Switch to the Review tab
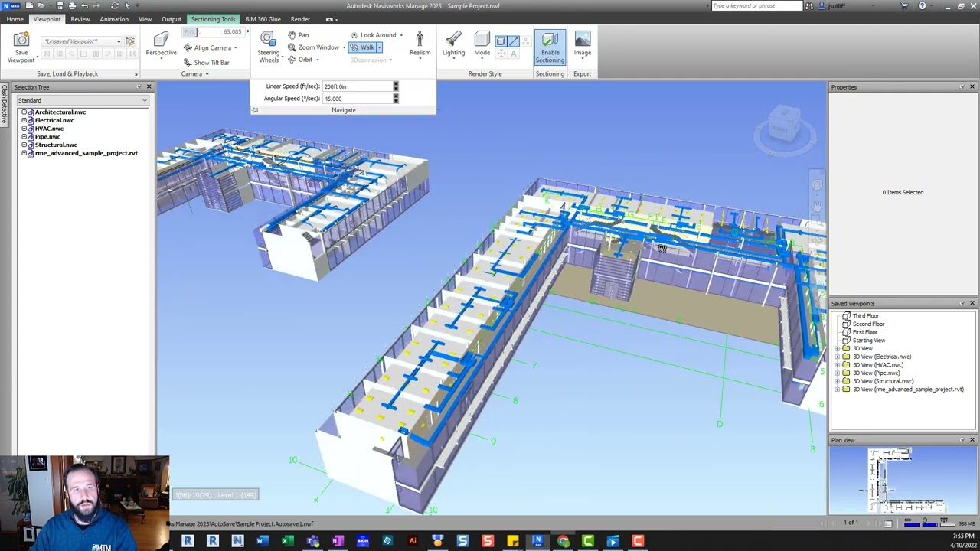This screenshot has height=551, width=980. 80,19
